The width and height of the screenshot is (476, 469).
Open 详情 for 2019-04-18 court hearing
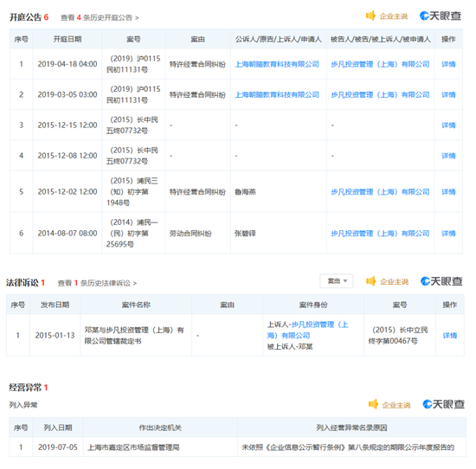pyautogui.click(x=448, y=64)
